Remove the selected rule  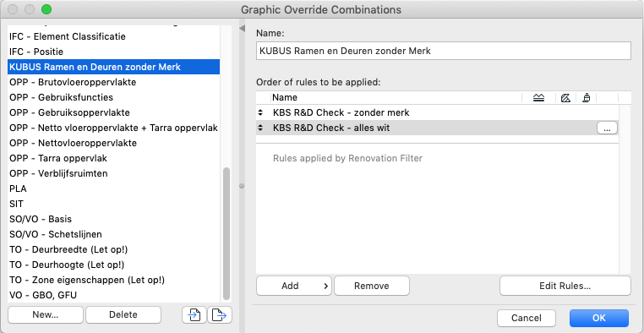pyautogui.click(x=372, y=286)
